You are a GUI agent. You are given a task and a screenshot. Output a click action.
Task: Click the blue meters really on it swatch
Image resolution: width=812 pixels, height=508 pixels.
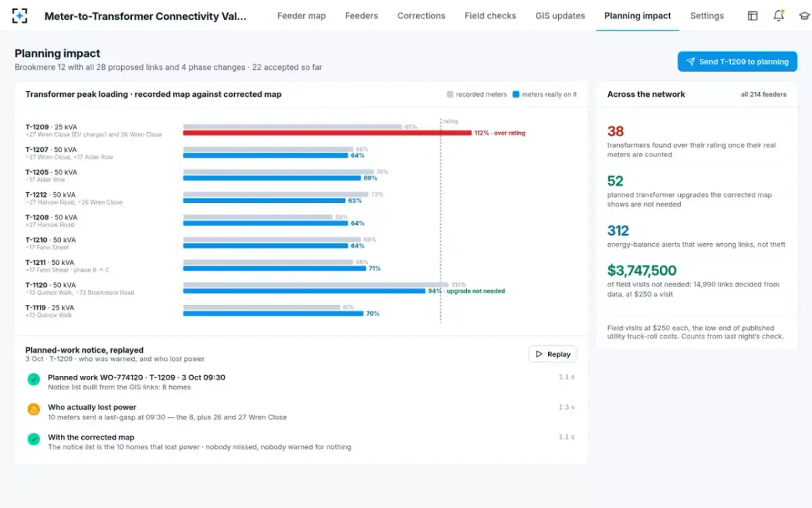(516, 95)
